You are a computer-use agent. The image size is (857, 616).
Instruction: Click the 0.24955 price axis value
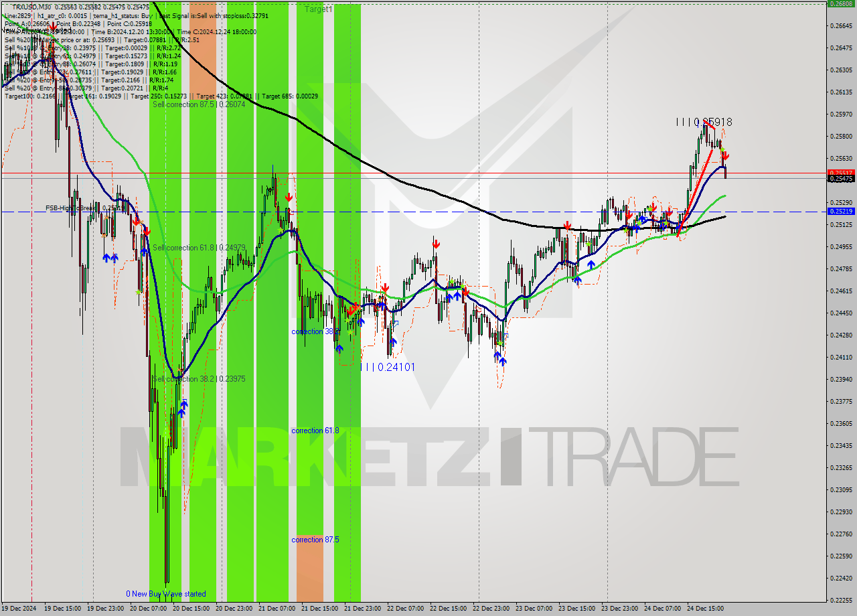pos(842,246)
